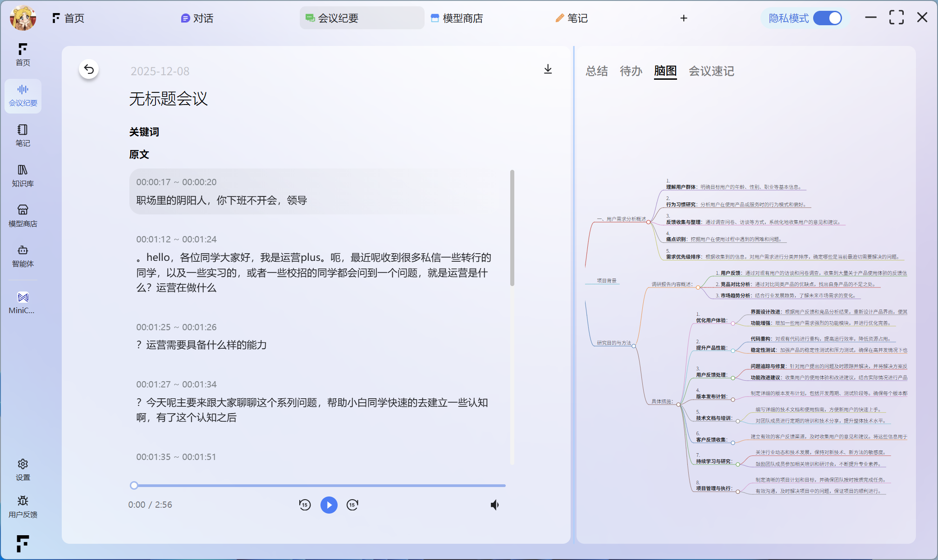Skip audio forward 15 seconds
The width and height of the screenshot is (938, 560).
coord(352,505)
